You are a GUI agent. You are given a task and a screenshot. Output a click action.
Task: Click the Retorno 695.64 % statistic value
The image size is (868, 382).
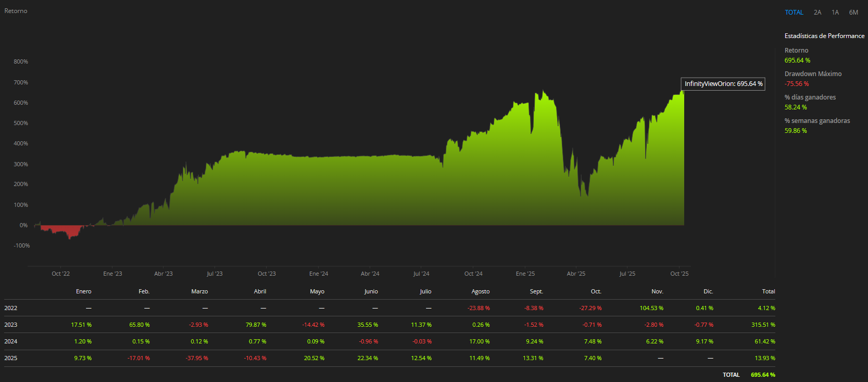797,60
